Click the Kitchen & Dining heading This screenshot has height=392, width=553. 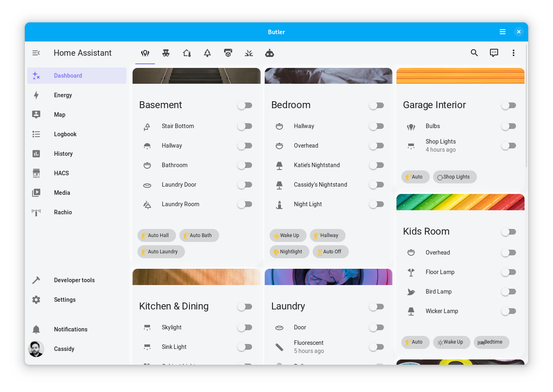(x=174, y=306)
